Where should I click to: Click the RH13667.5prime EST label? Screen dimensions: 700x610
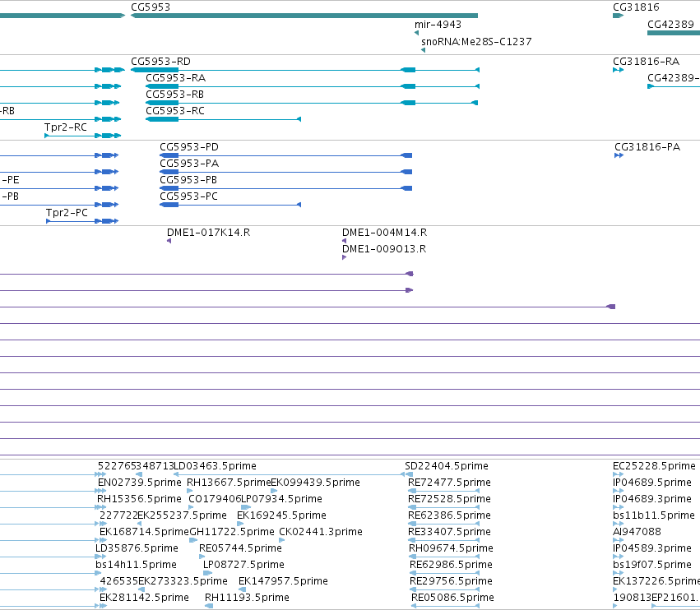(x=229, y=483)
